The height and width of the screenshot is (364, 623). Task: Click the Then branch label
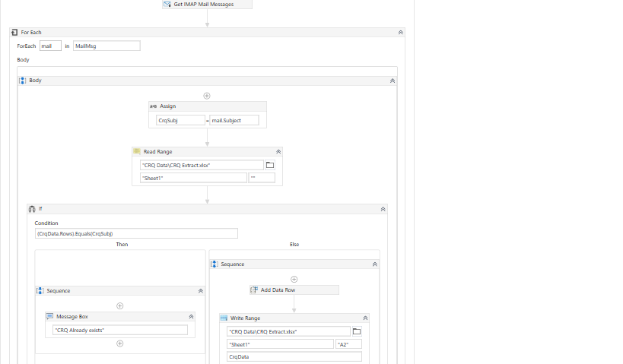(x=122, y=244)
